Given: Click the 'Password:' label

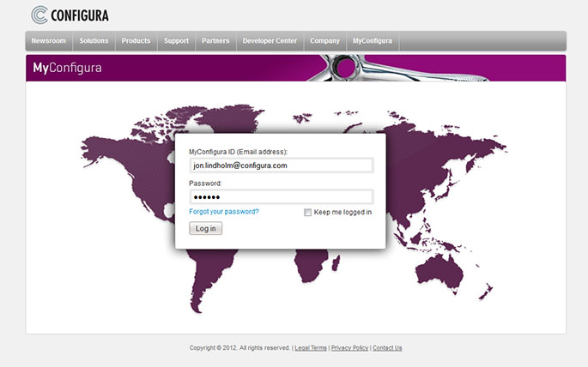Looking at the screenshot, I should pos(205,183).
